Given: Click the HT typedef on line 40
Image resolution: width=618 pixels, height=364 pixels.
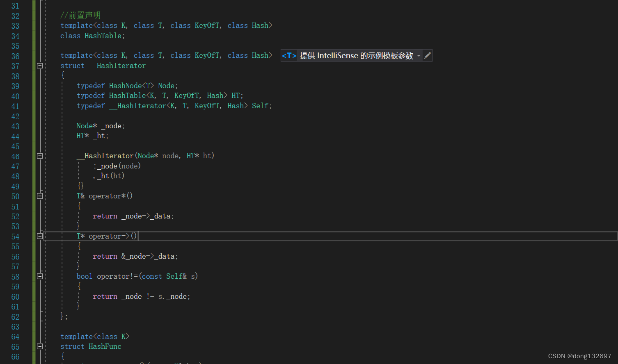Looking at the screenshot, I should (x=160, y=96).
